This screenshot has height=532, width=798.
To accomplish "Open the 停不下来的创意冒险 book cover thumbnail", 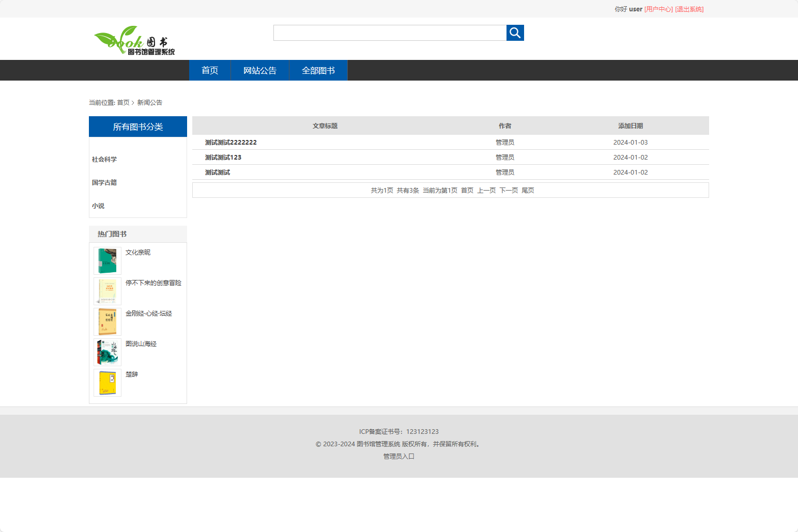I will pos(108,291).
